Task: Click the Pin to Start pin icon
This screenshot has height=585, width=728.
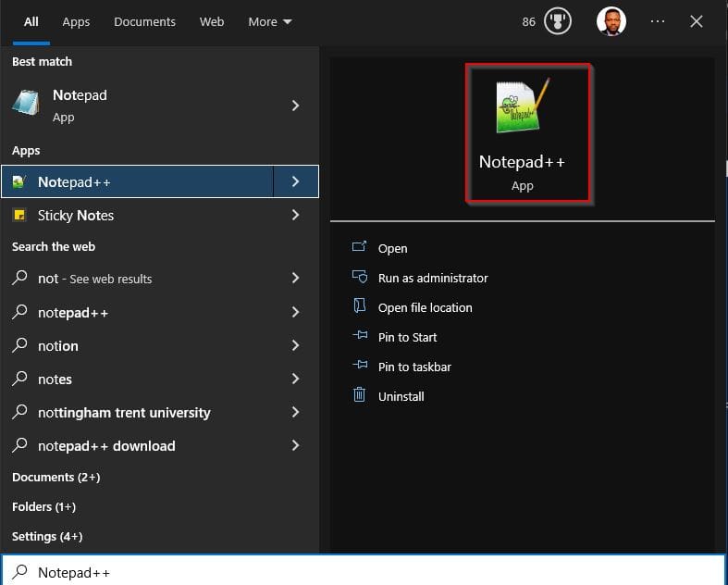Action: click(x=360, y=335)
